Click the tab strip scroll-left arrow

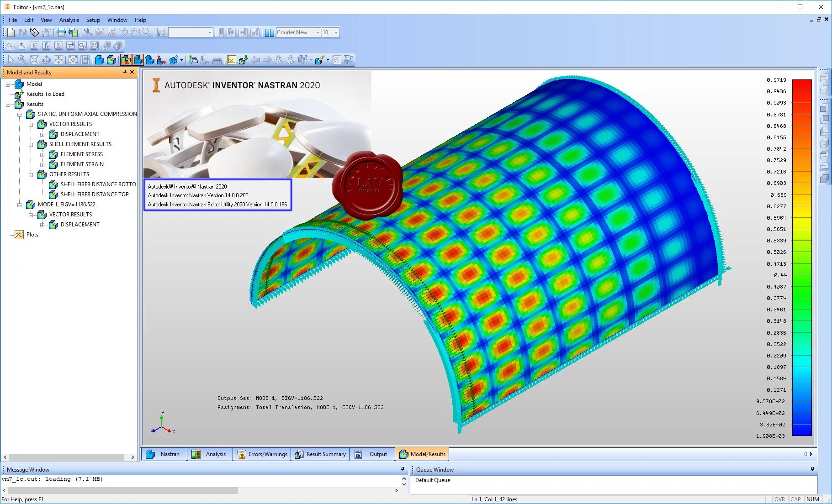pos(806,454)
